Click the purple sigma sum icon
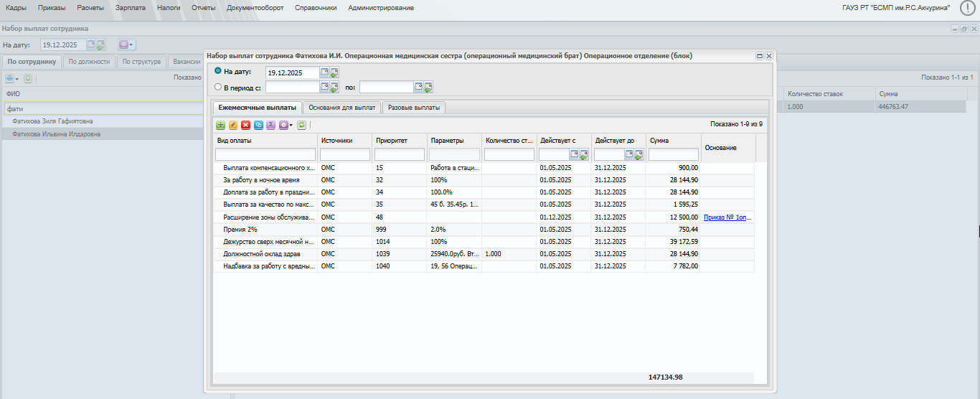This screenshot has height=399, width=980. click(270, 125)
